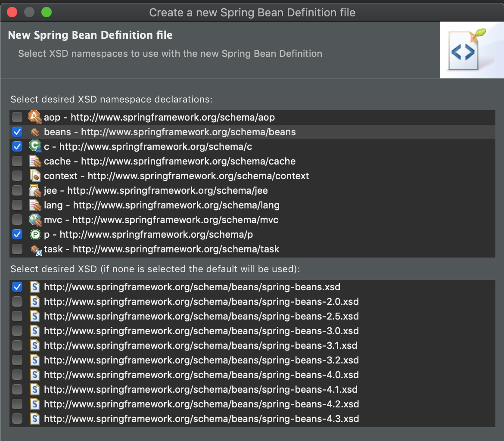
Task: Click the spring-beans.xsd file icon
Action: tap(35, 287)
